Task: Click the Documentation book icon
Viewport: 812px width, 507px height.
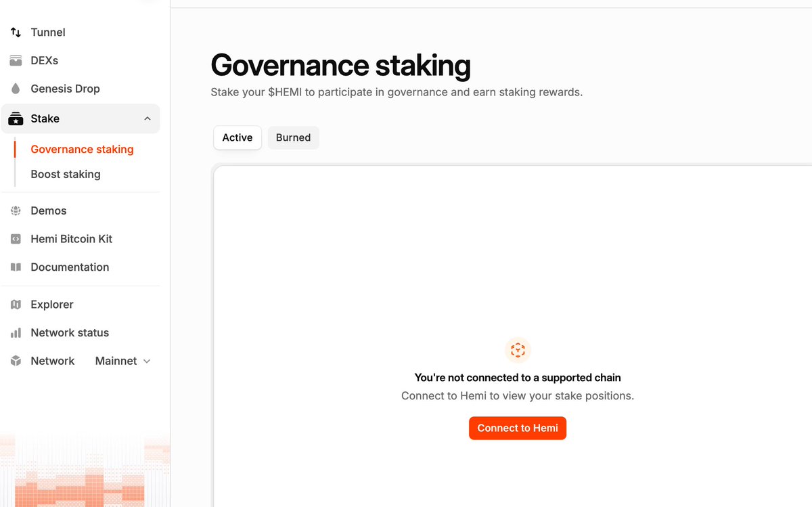Action: (16, 267)
